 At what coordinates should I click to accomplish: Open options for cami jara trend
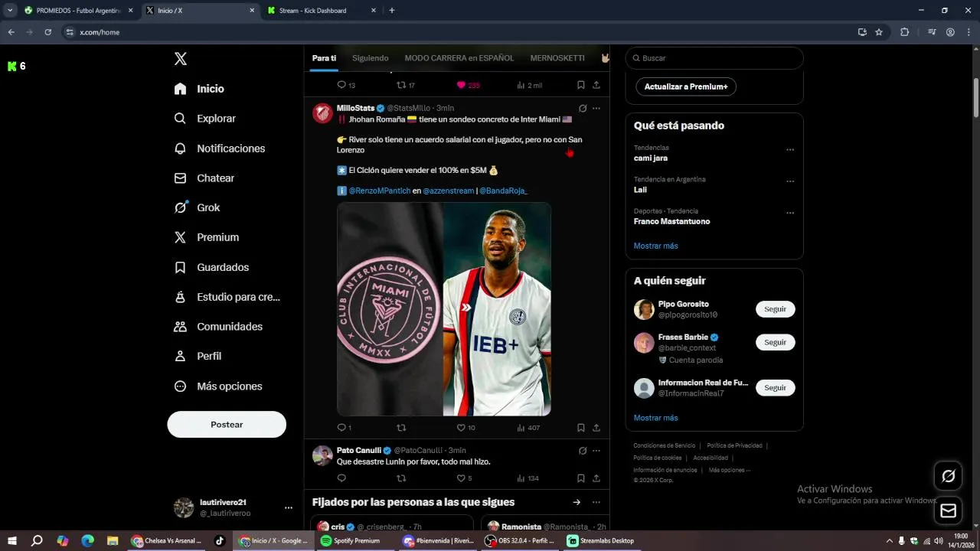pos(790,150)
